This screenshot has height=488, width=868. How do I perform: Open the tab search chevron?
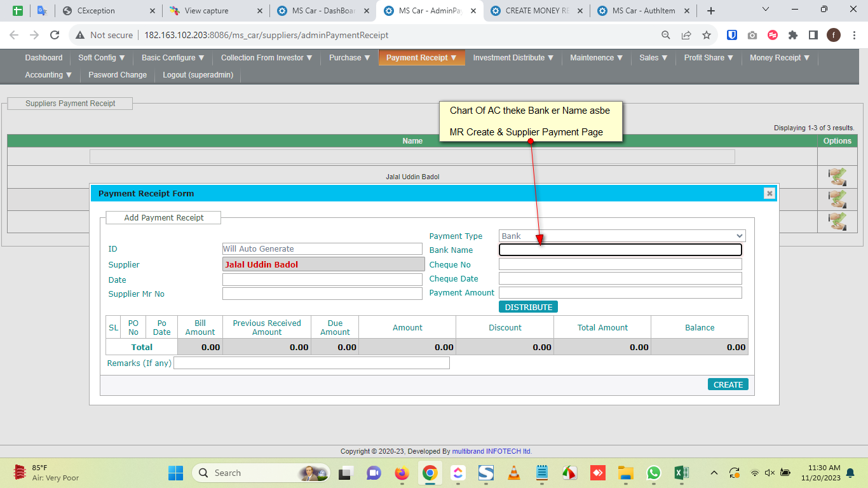[x=766, y=10]
